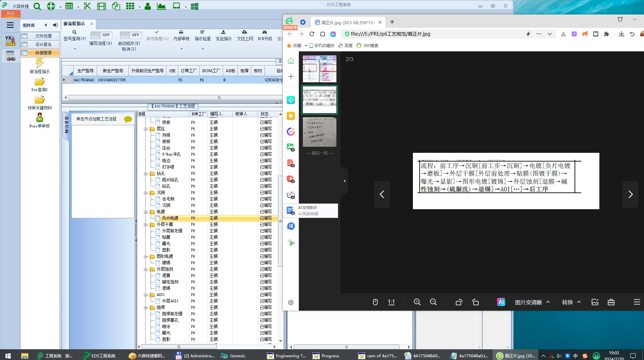Open dropdown arrow under 指示检查
Screen dimensions: 644x360
click(x=203, y=49)
